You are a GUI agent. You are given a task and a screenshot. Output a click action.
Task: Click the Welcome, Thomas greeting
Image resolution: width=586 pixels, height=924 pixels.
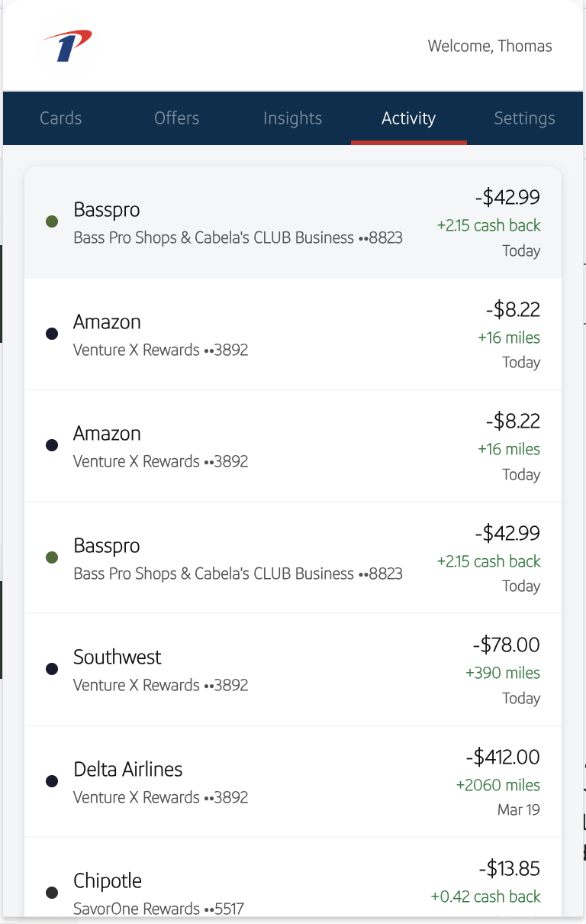tap(490, 46)
